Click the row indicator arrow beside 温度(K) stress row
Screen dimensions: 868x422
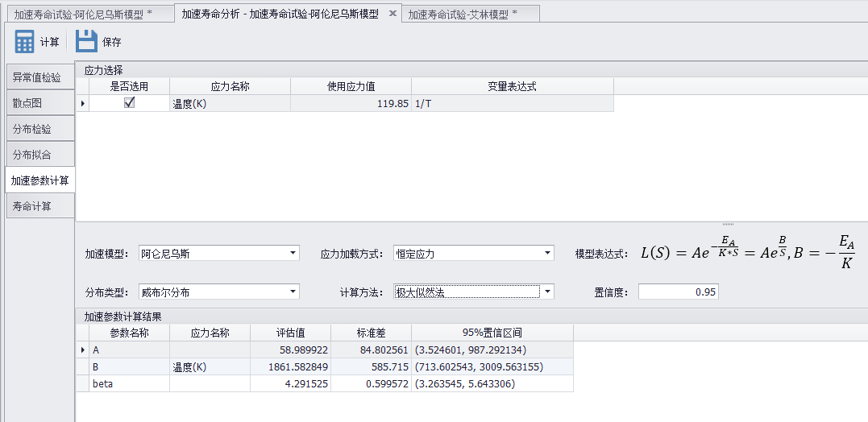[x=82, y=103]
